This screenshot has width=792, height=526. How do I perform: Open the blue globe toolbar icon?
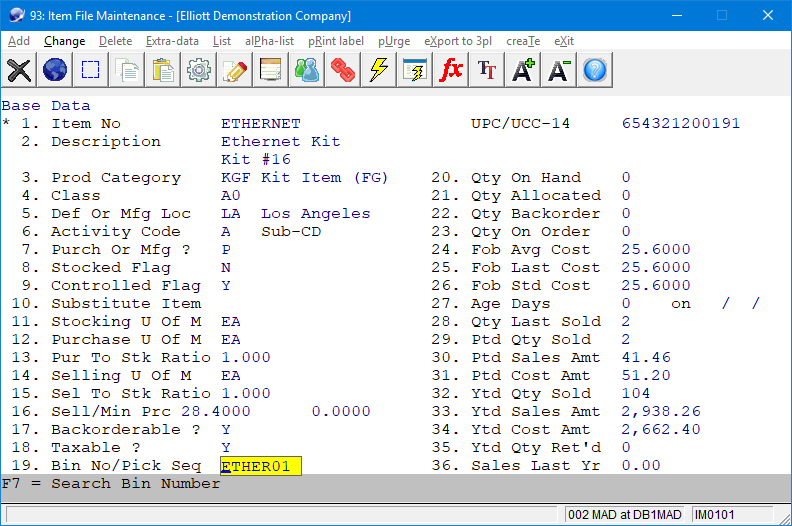click(x=55, y=70)
